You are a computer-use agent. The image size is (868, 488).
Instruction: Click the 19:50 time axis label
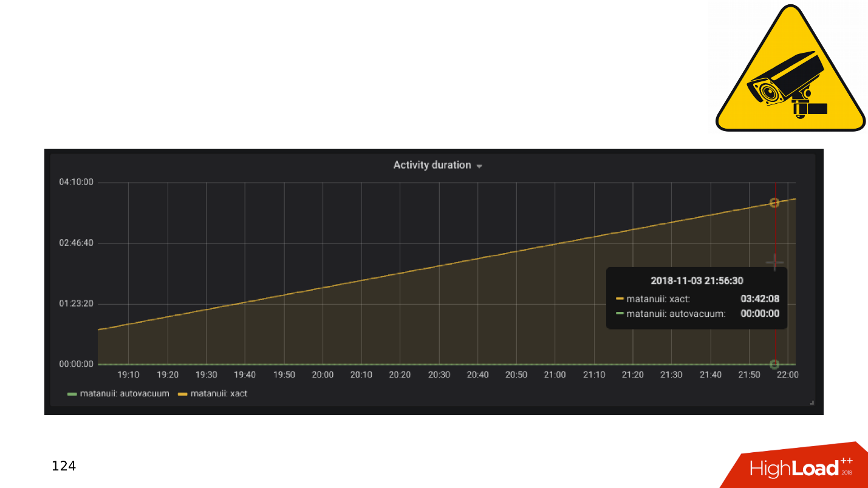pos(284,374)
